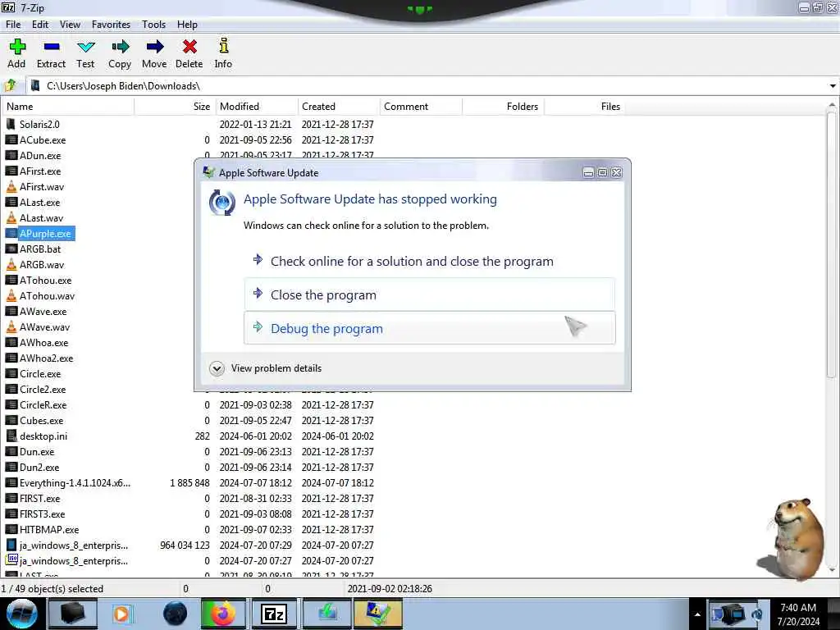The image size is (840, 630).
Task: Select the ALast.wav file icon
Action: [x=11, y=218]
